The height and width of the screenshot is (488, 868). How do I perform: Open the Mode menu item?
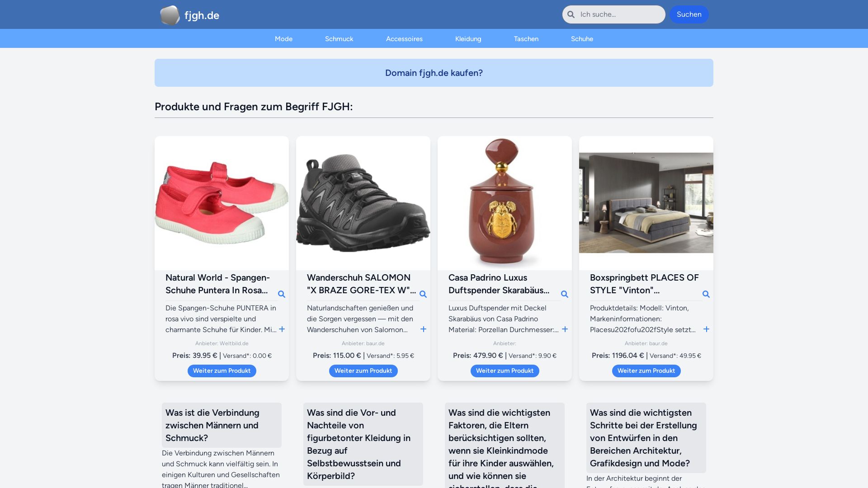coord(283,39)
